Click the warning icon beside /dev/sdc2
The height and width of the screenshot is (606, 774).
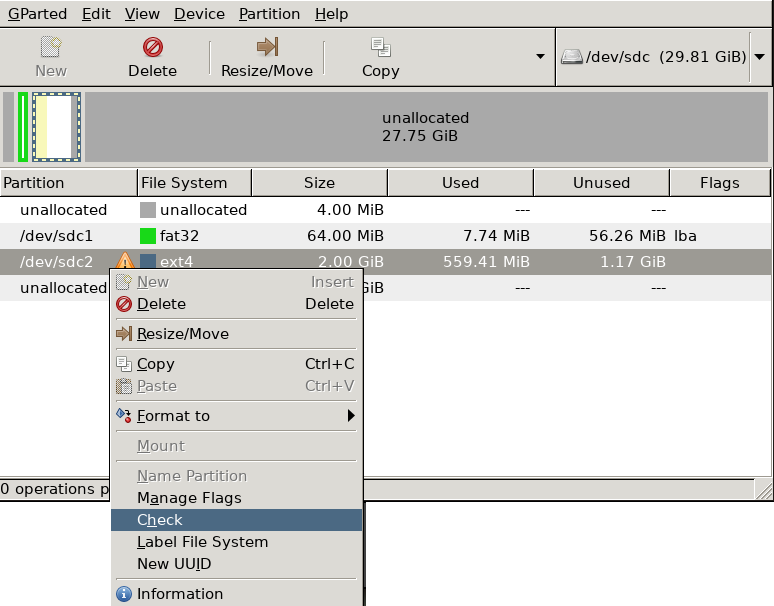tap(125, 261)
